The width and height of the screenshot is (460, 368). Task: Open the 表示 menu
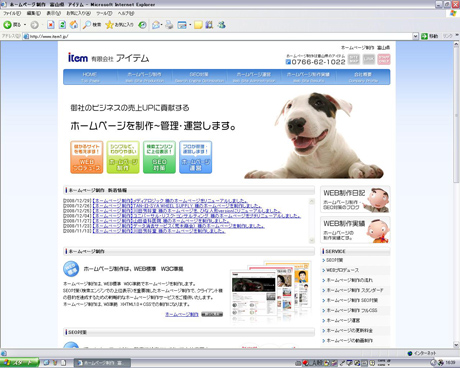[53, 13]
